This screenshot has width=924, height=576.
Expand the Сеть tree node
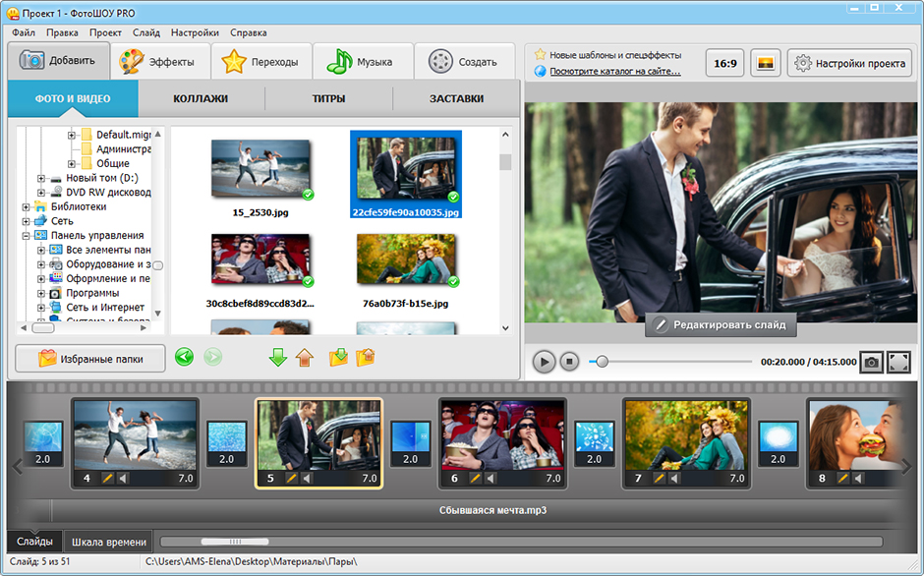coord(26,221)
